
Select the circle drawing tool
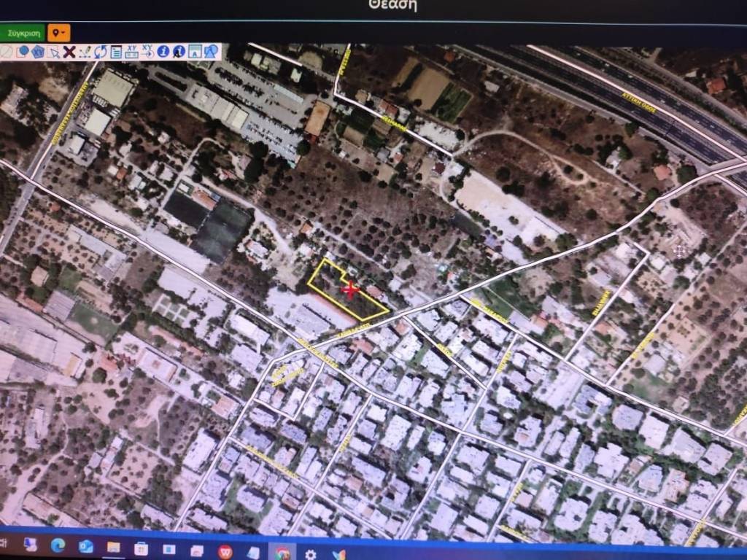pos(23,51)
